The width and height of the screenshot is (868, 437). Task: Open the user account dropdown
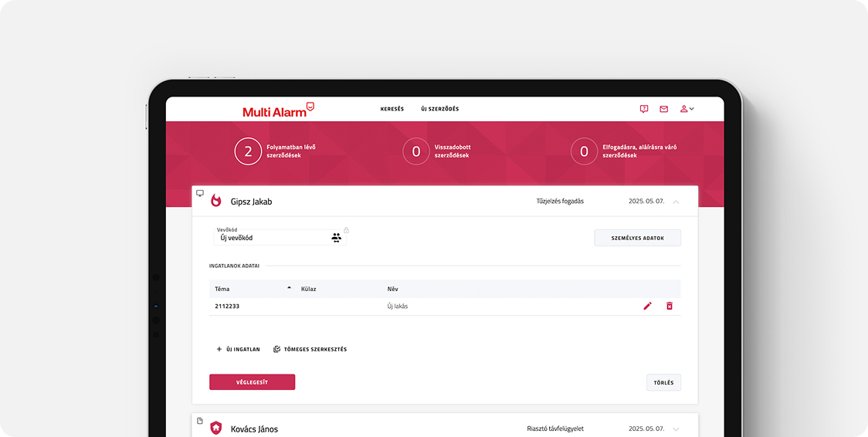(687, 109)
